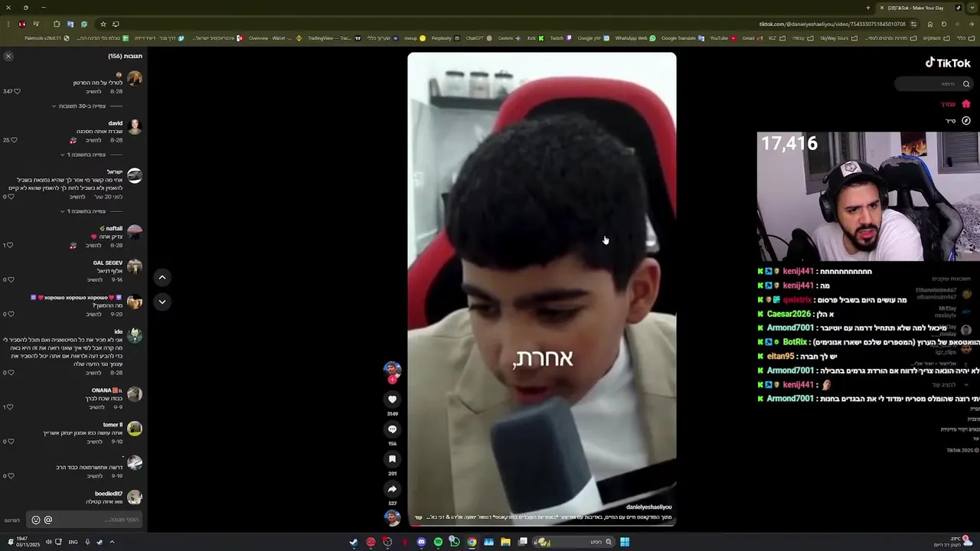Open Windows Start menu

[x=625, y=542]
